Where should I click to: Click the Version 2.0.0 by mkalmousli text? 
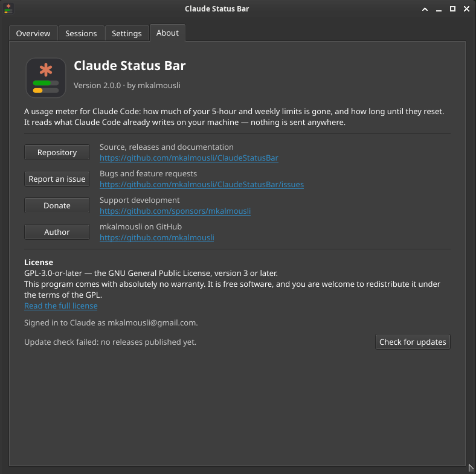click(x=127, y=86)
